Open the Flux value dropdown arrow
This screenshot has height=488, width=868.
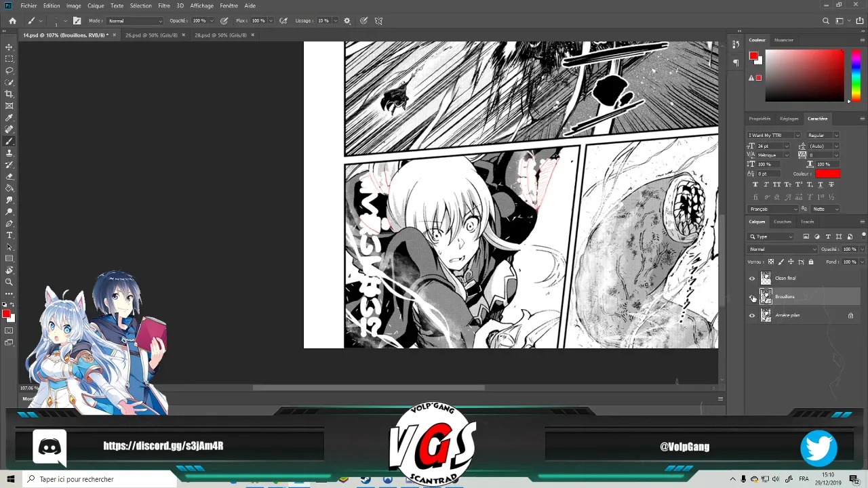(x=271, y=21)
